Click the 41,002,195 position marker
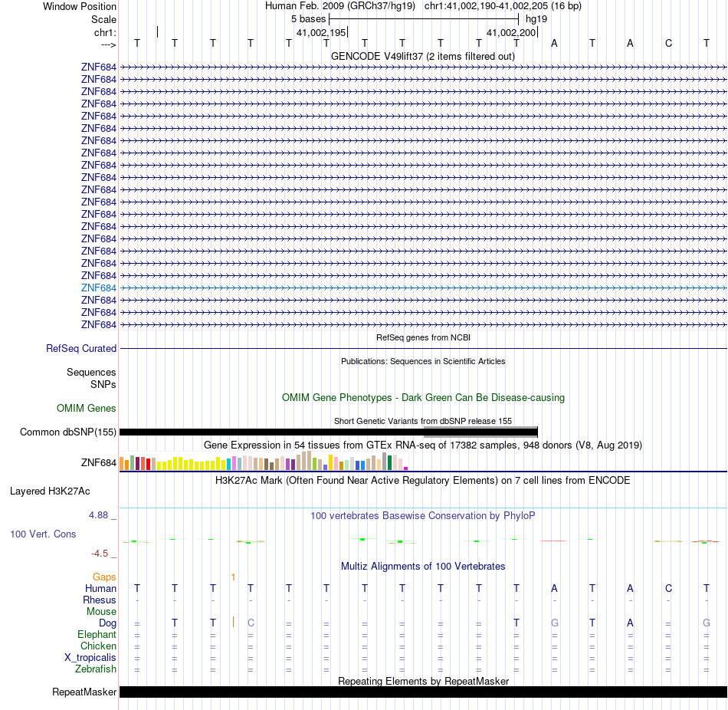The image size is (728, 710). (321, 32)
